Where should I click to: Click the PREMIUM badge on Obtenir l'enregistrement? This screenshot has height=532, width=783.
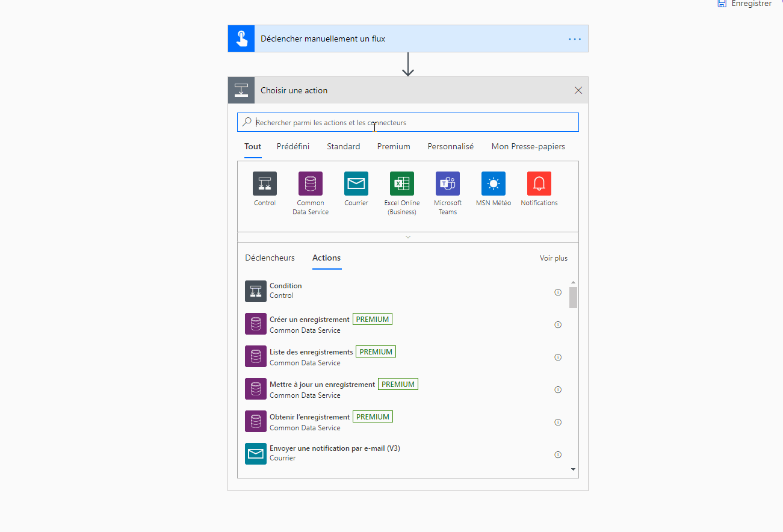click(373, 416)
